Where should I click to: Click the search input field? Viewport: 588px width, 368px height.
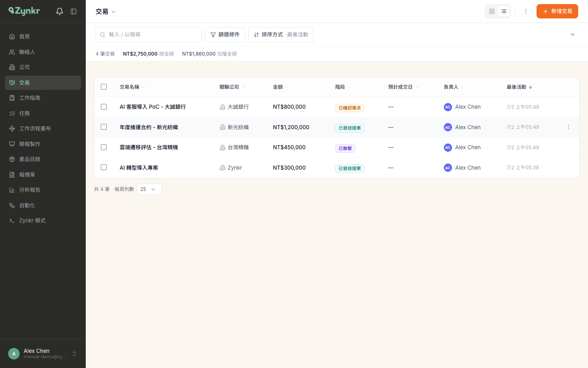pos(149,35)
